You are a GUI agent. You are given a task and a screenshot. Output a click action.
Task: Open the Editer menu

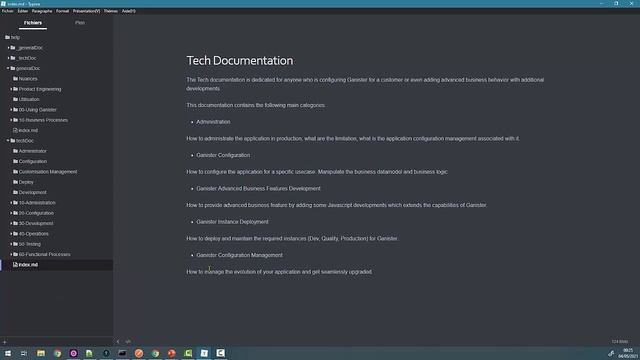23,11
